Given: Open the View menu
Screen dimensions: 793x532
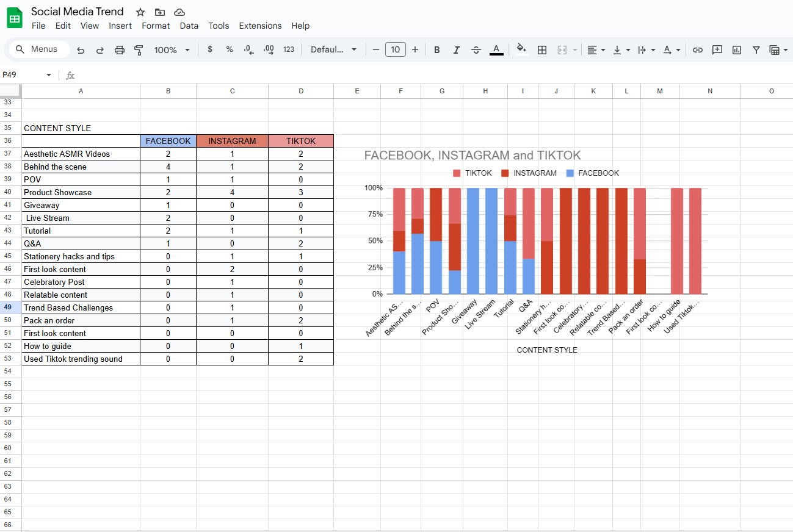Looking at the screenshot, I should click(90, 26).
